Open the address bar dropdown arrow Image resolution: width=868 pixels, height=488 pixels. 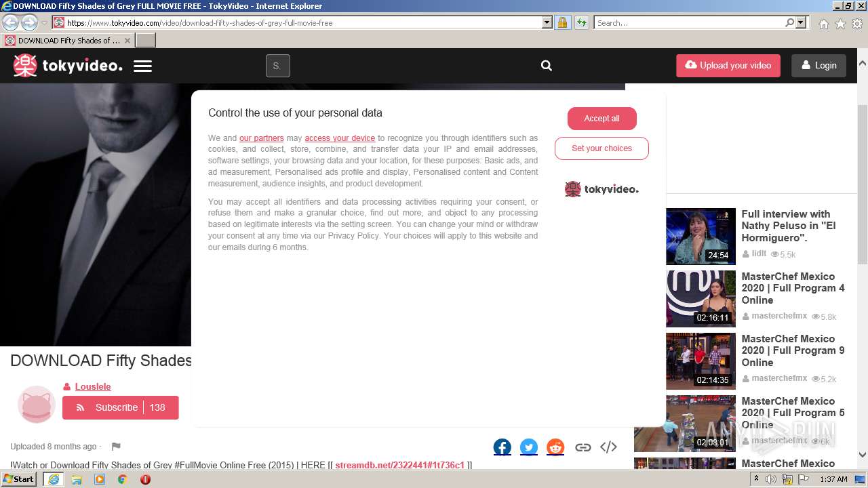click(547, 23)
